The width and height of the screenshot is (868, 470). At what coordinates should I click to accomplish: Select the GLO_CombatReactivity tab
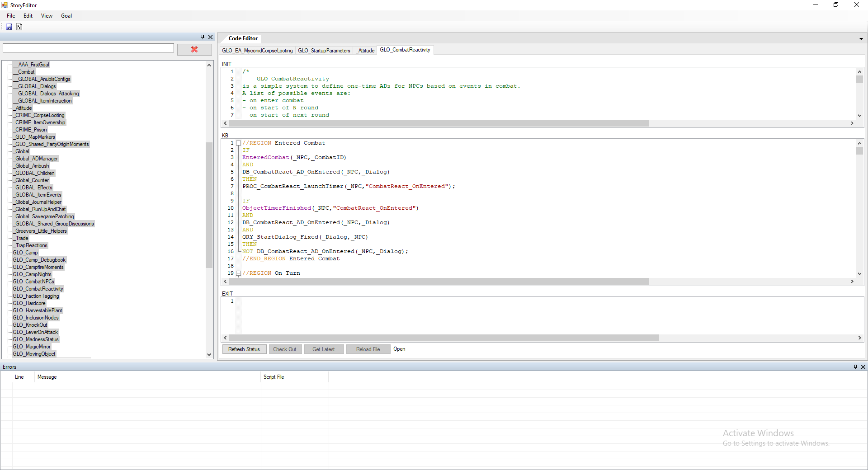(405, 50)
